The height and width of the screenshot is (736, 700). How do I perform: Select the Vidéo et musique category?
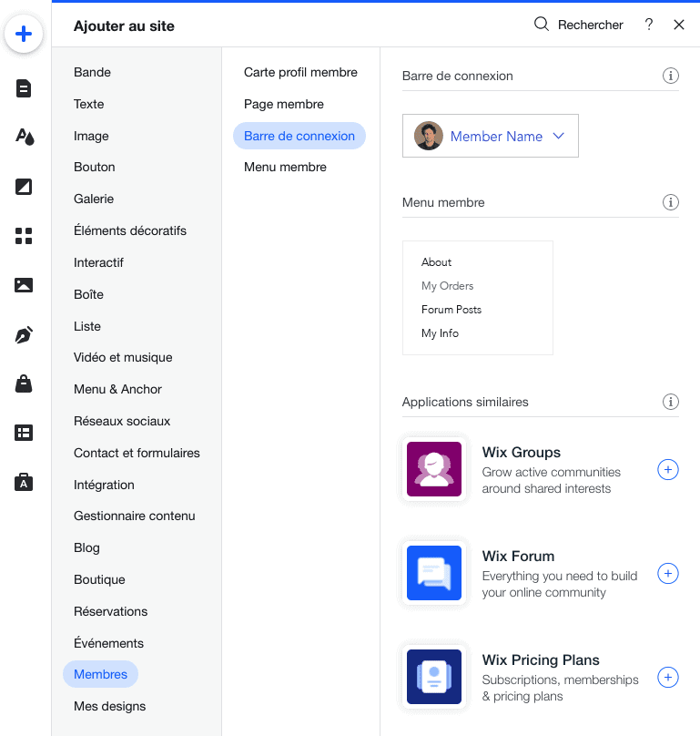tap(123, 358)
